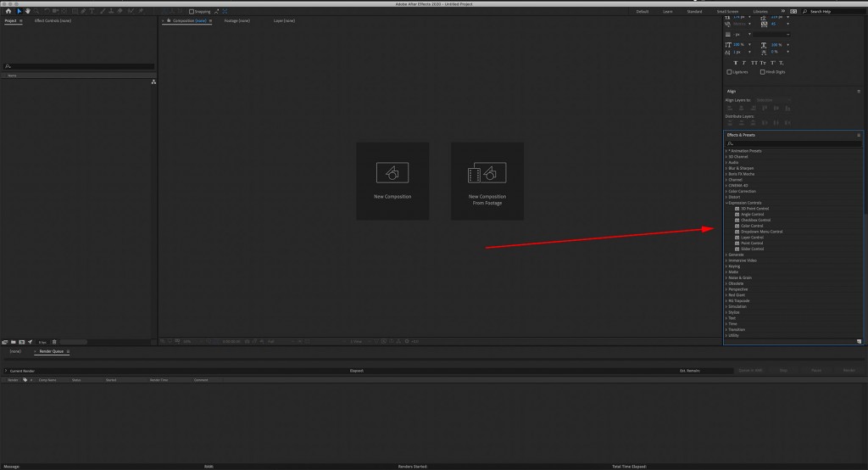
Task: Click the Small Caps text style button
Action: (x=764, y=63)
